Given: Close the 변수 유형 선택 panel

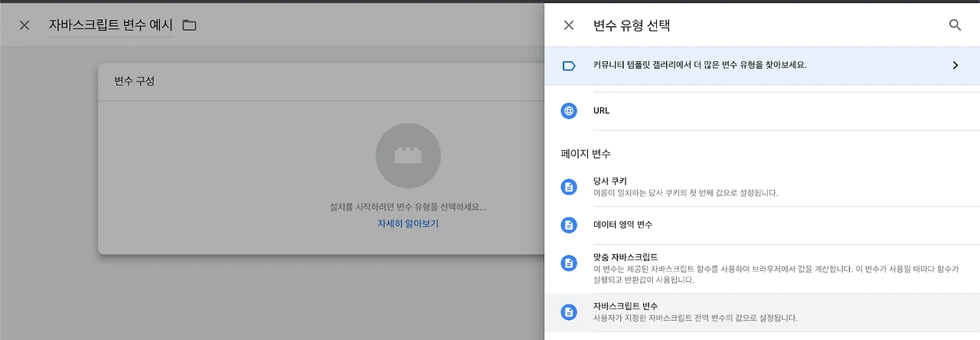Looking at the screenshot, I should 568,25.
